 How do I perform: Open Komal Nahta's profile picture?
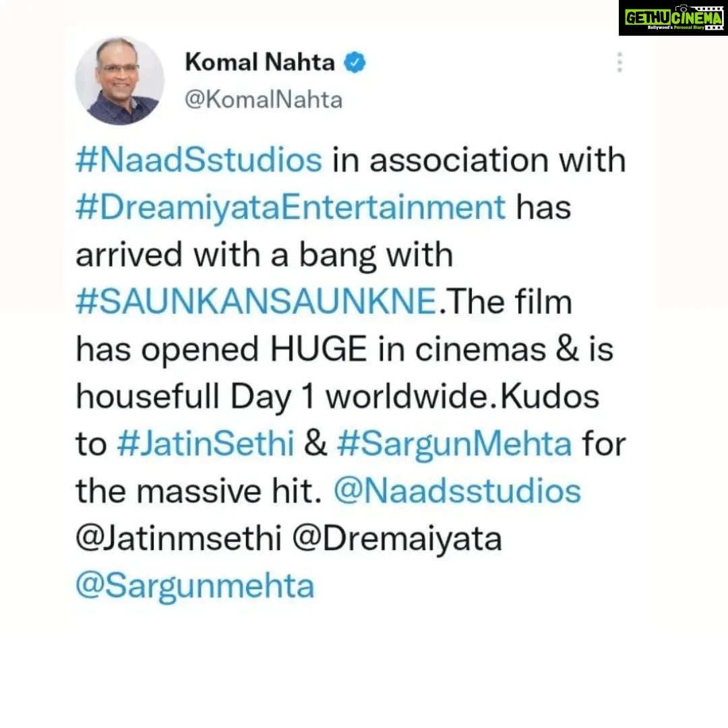coord(120,81)
